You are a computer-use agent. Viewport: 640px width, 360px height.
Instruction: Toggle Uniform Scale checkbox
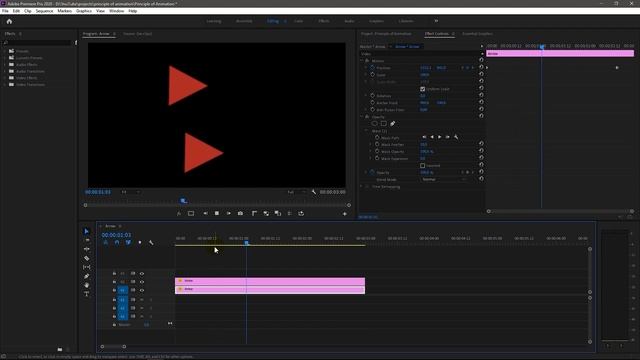(422, 89)
